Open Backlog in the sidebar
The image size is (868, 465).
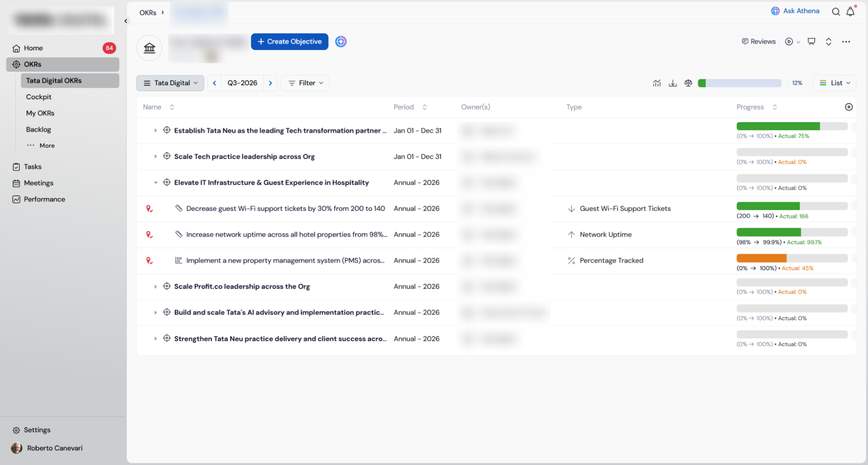(38, 130)
